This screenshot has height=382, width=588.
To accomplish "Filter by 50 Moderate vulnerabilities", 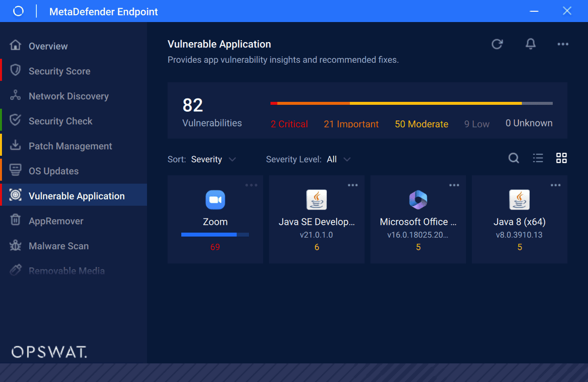I will [x=421, y=124].
